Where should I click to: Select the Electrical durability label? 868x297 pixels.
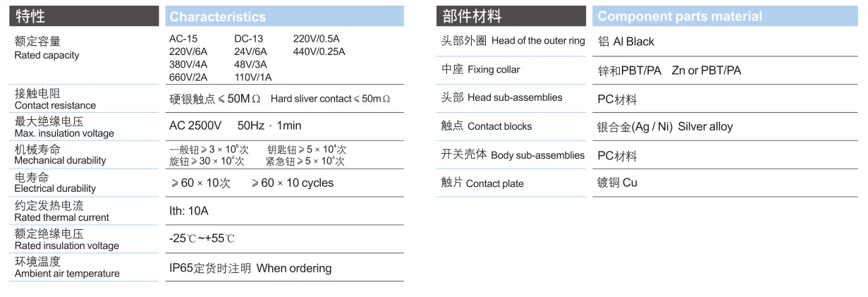click(55, 188)
